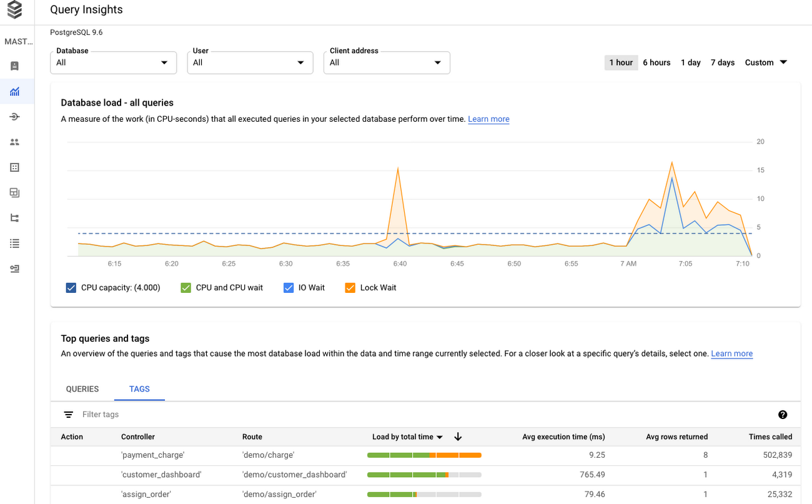Switch to the QUERIES tab

tap(82, 389)
